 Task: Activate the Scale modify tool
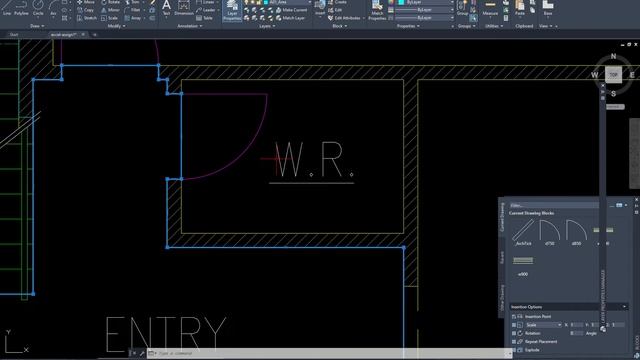(109, 18)
